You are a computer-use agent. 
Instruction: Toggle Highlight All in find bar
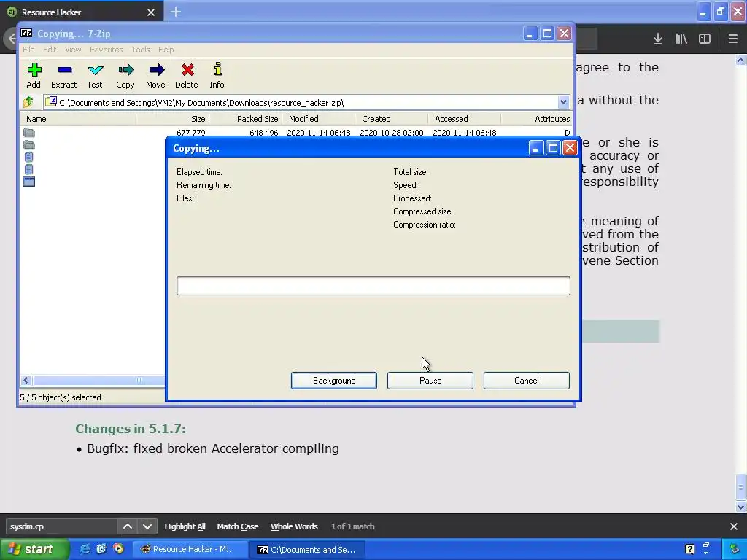click(185, 526)
